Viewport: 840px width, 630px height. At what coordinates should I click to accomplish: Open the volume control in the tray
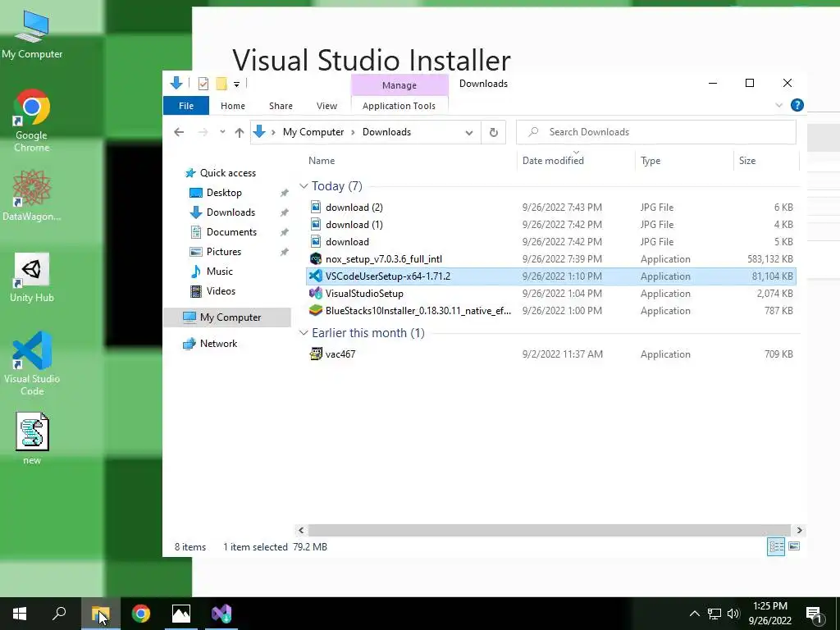[733, 614]
